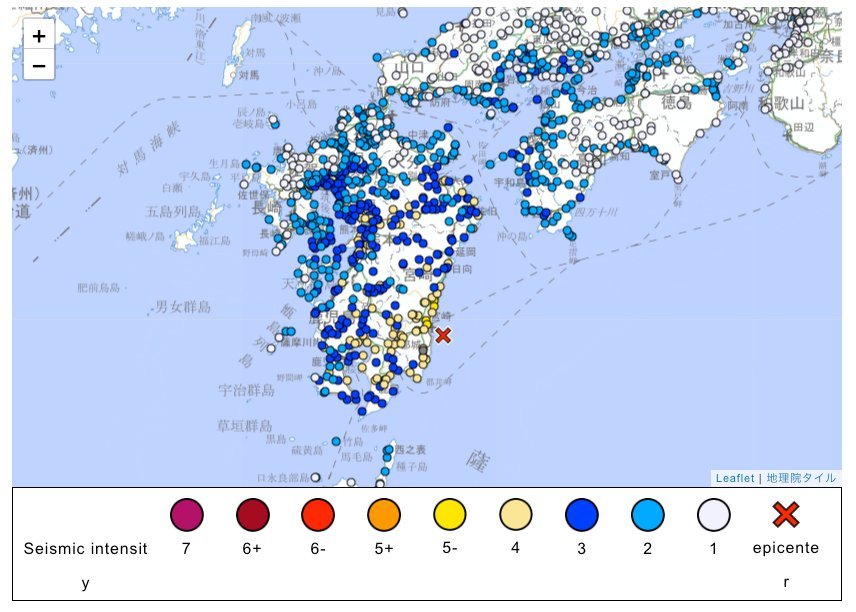Click the red X epicenter marker on map

pyautogui.click(x=443, y=335)
